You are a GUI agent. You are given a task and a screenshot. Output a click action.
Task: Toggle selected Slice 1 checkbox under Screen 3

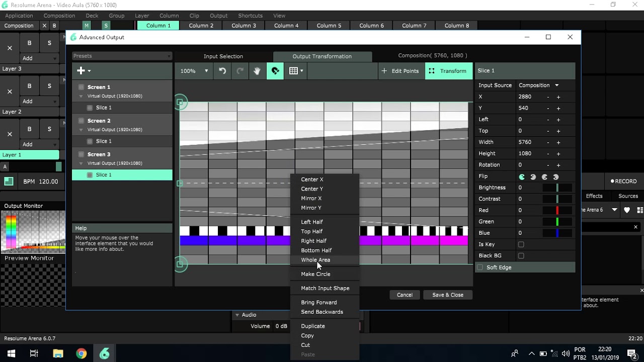pyautogui.click(x=90, y=175)
